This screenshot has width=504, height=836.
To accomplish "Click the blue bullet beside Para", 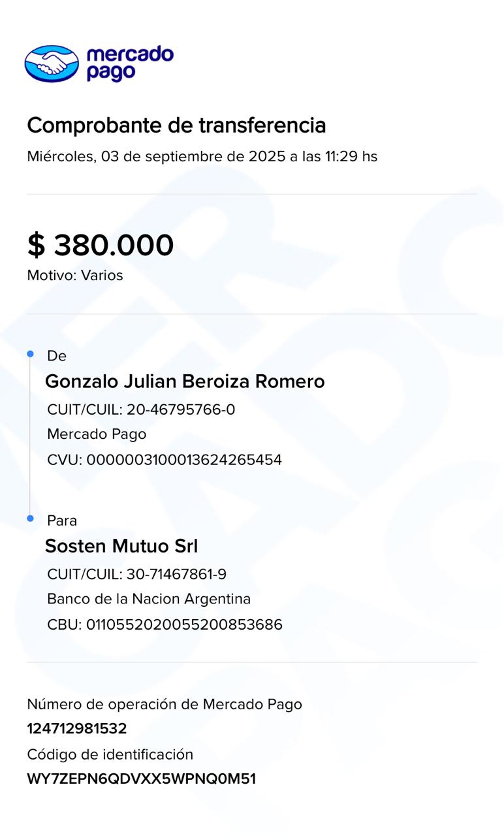I will click(x=30, y=519).
